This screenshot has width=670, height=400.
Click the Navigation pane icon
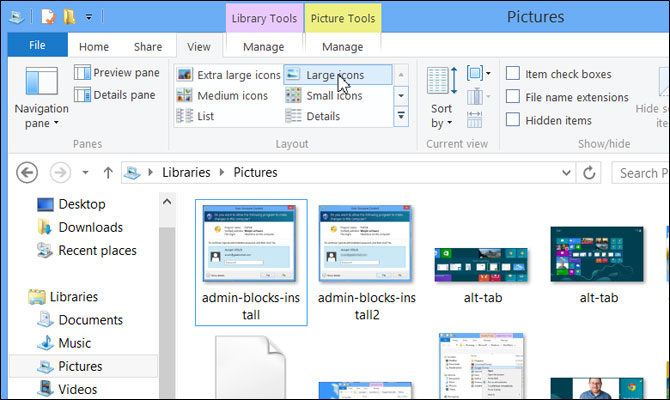click(x=41, y=81)
